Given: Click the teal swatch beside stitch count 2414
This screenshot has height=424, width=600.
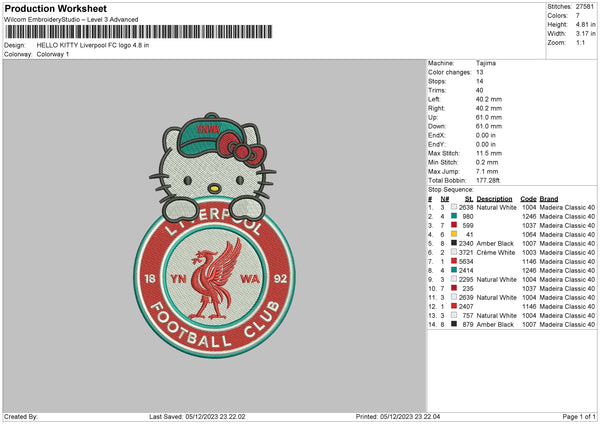Looking at the screenshot, I should (454, 270).
